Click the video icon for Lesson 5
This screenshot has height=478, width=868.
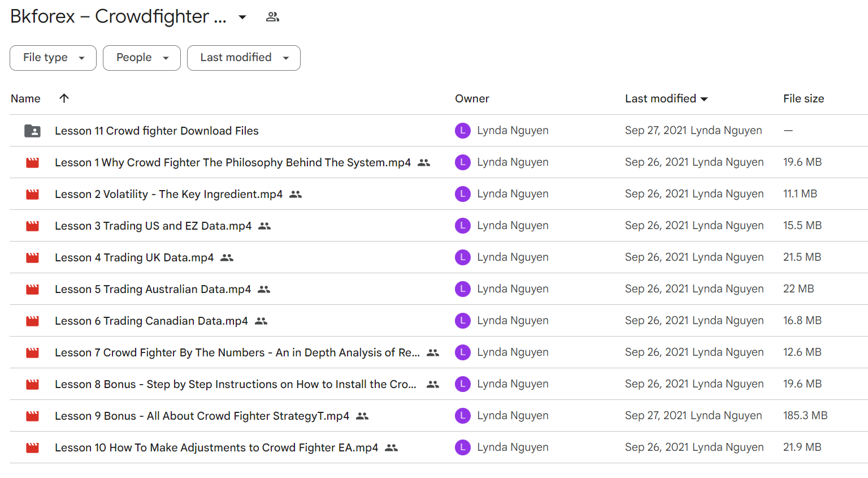point(32,289)
